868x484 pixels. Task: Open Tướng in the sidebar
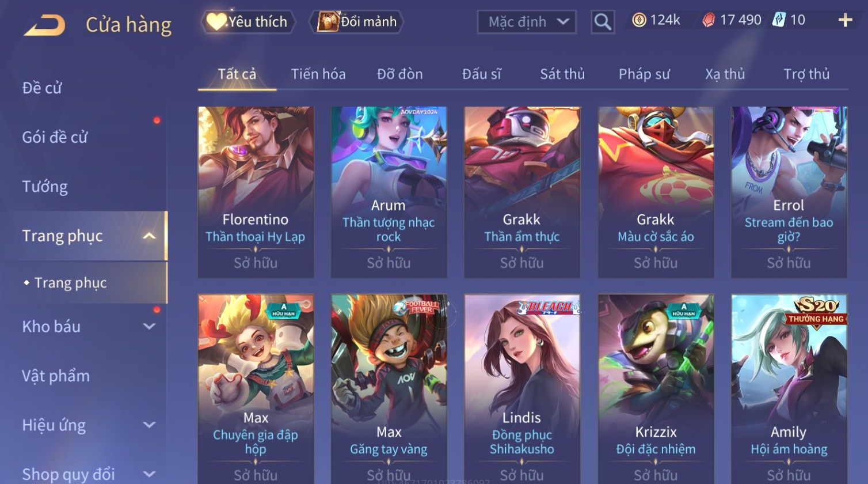(x=45, y=187)
